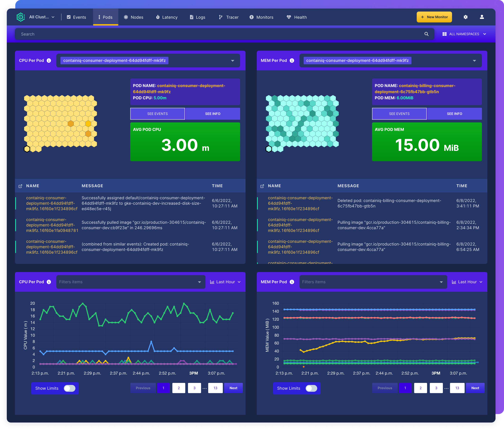This screenshot has height=430, width=504.
Task: Switch to the Nodes tab
Action: pos(133,17)
